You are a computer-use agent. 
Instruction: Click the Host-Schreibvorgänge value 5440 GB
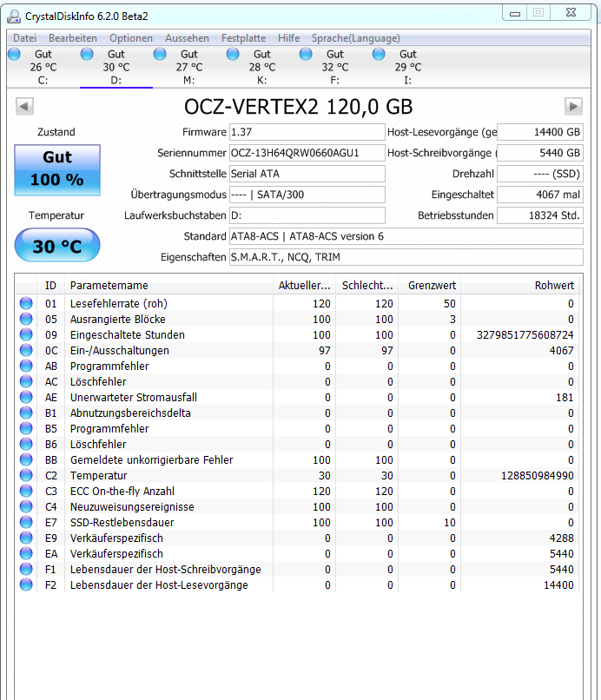point(540,153)
